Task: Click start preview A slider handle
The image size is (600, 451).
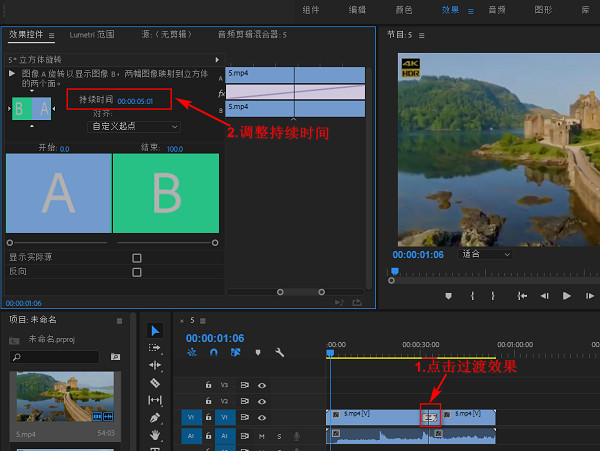Action: [x=10, y=243]
